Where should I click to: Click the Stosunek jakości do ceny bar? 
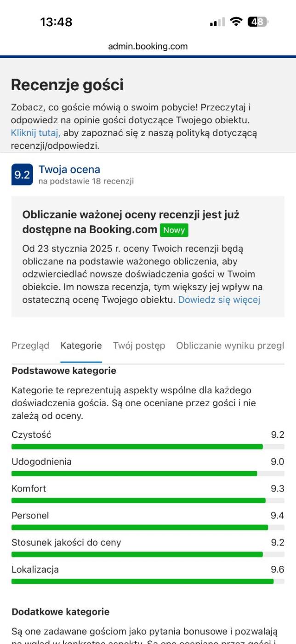pyautogui.click(x=148, y=554)
